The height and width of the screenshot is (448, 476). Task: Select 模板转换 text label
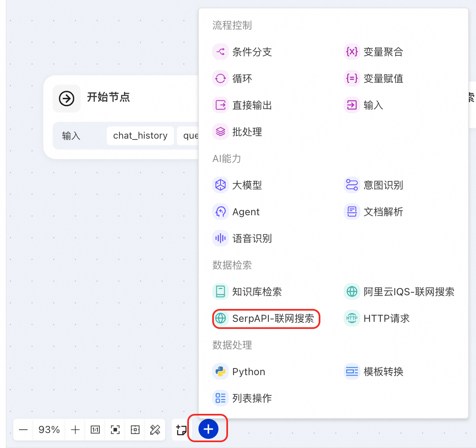tap(383, 371)
